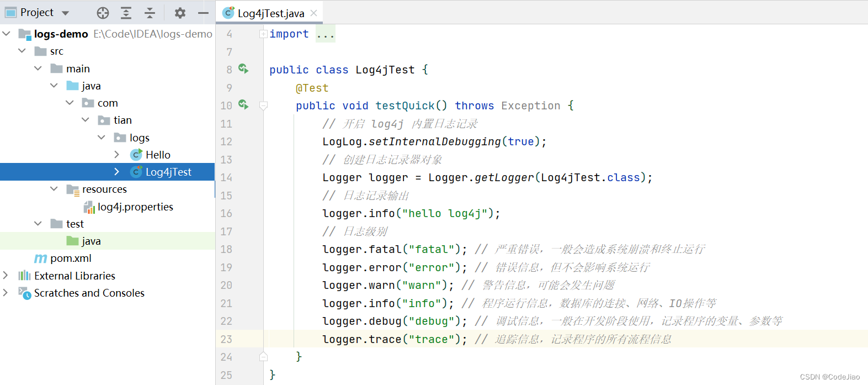This screenshot has width=868, height=385.
Task: Hide the Project tool window
Action: click(x=203, y=13)
